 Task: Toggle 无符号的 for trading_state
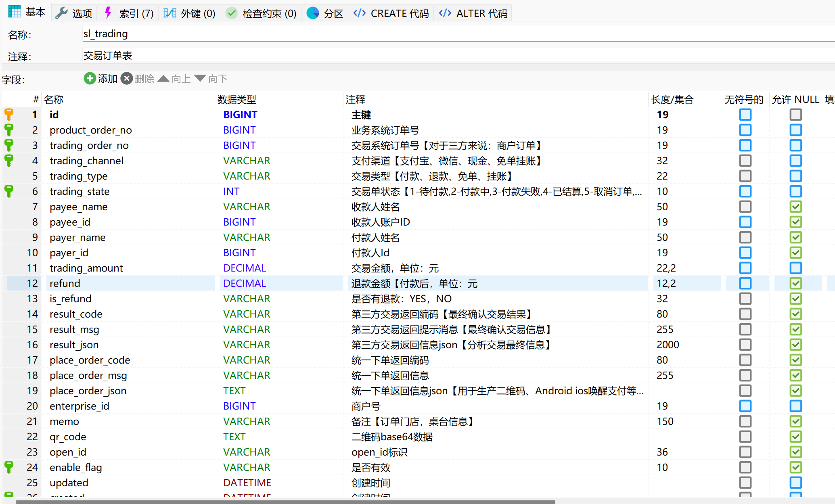pos(745,191)
